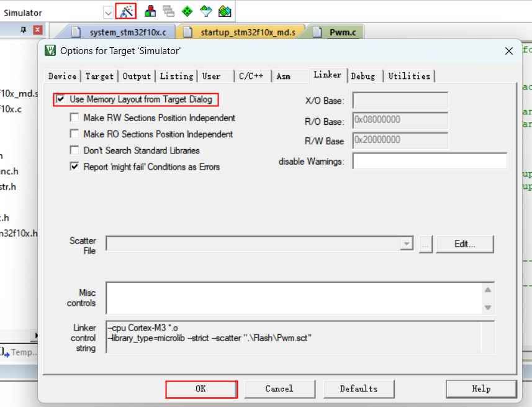Screen dimensions: 532x407
Task: Uncheck Use Memory Layout from Target Dialog
Action: [61, 99]
